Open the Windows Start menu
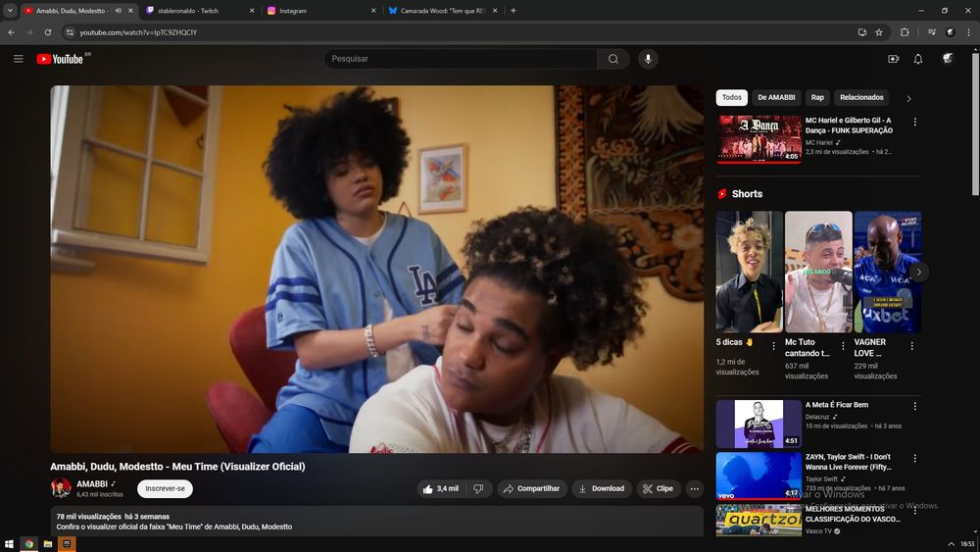Screen dimensions: 980x552 click(x=9, y=544)
